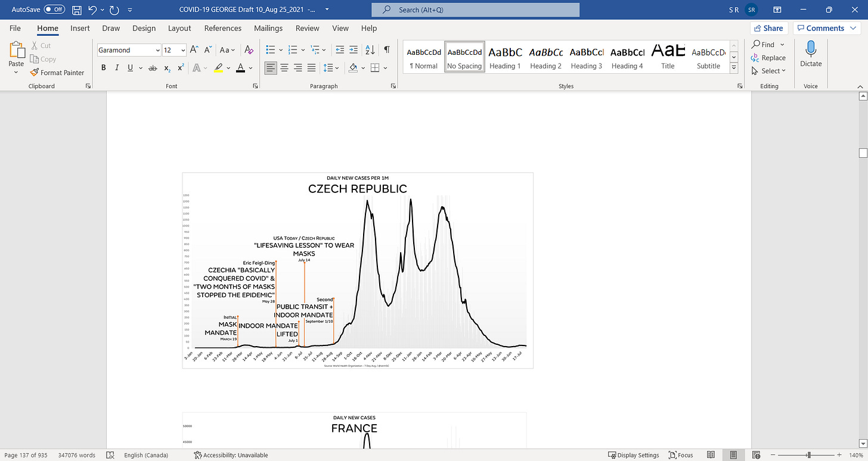Click the Dictate microphone icon
Image resolution: width=868 pixels, height=461 pixels.
[x=811, y=49]
